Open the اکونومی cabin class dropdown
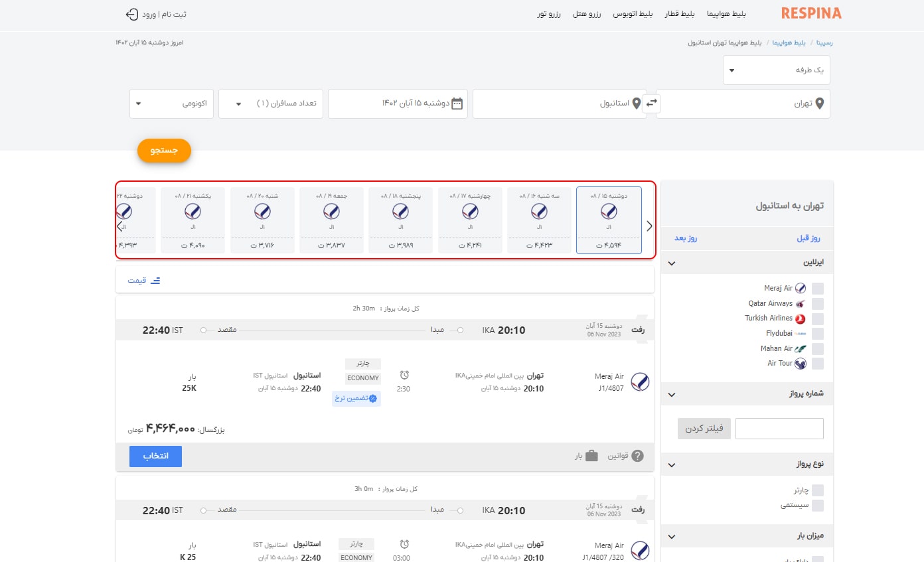Screen dimensions: 924x562 pos(171,104)
